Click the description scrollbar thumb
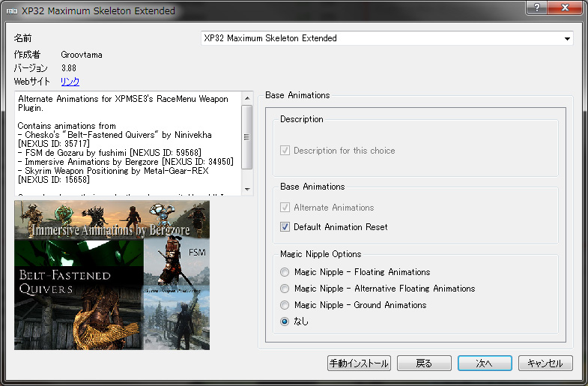 (246, 137)
